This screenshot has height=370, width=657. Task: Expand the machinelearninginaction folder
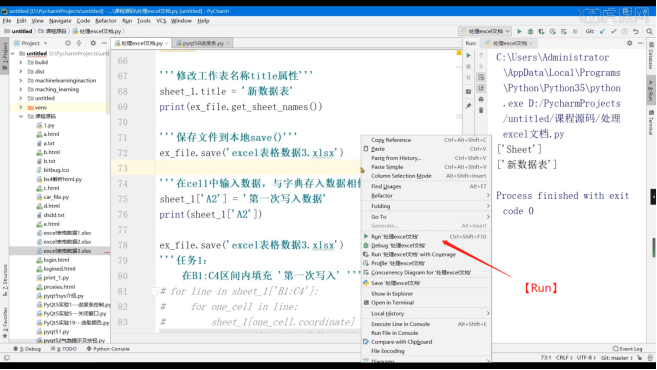(x=21, y=80)
